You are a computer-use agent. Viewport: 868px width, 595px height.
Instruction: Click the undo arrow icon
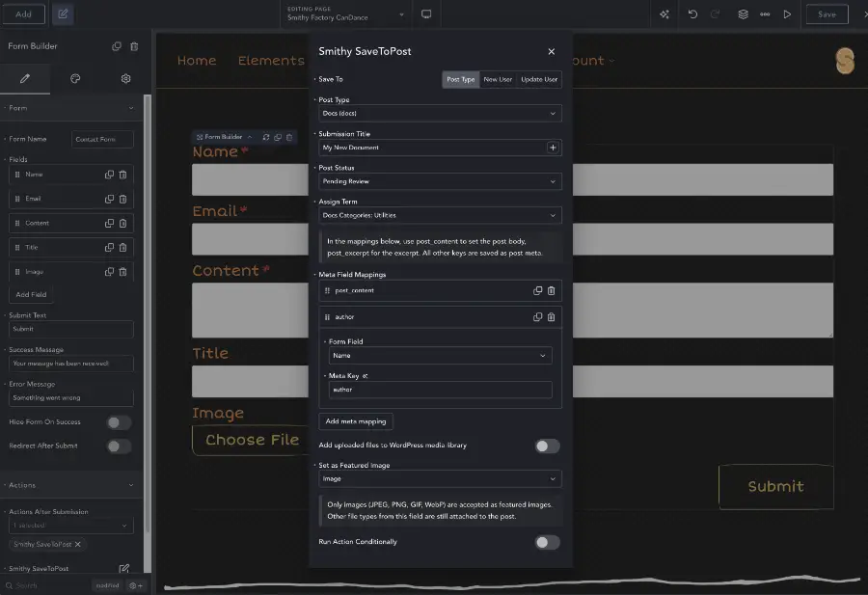pos(692,14)
